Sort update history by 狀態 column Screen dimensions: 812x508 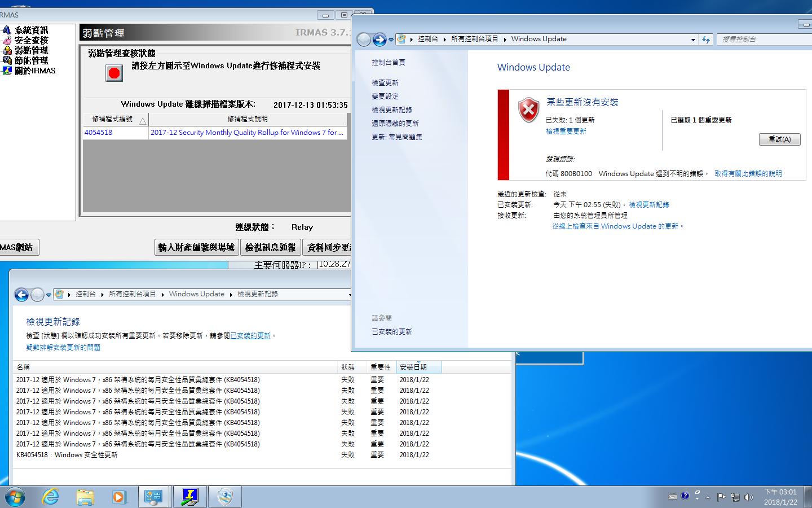352,367
